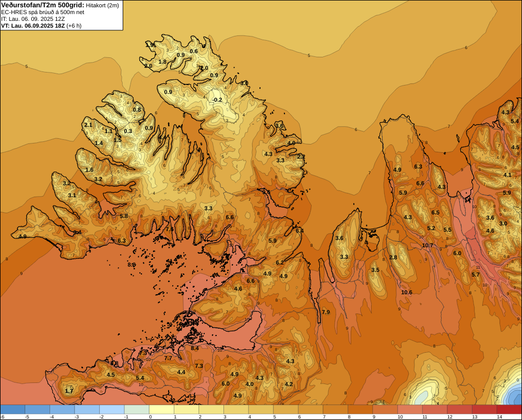This screenshot has width=522, height=420.
Task: Click the '1.1' temperature value
Action: tap(109, 131)
